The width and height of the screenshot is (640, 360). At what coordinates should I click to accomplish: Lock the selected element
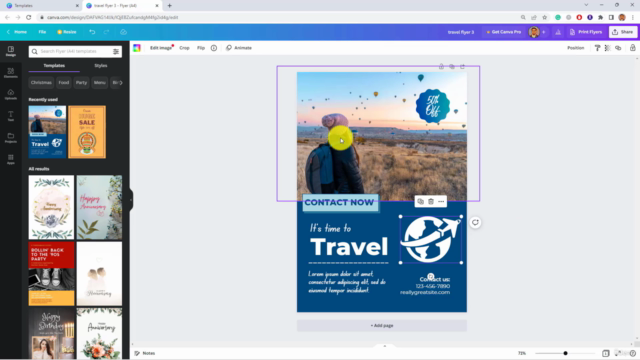coord(632,48)
